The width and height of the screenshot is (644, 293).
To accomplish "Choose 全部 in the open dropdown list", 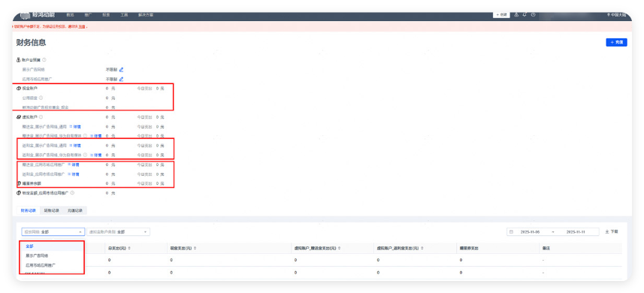I will [x=52, y=246].
